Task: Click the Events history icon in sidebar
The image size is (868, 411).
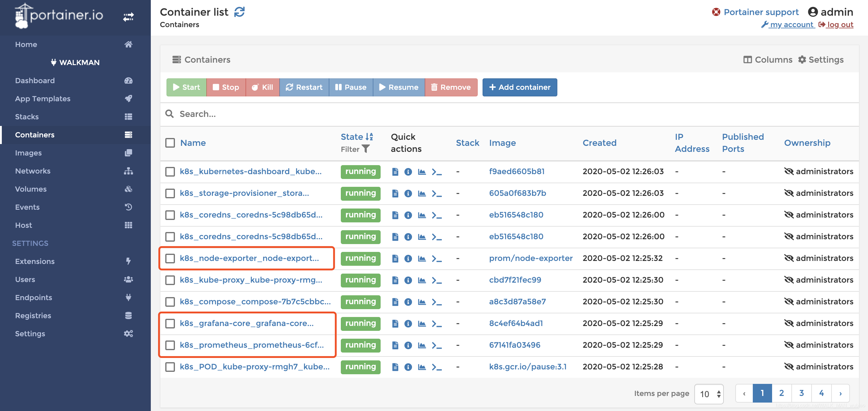Action: (x=128, y=207)
